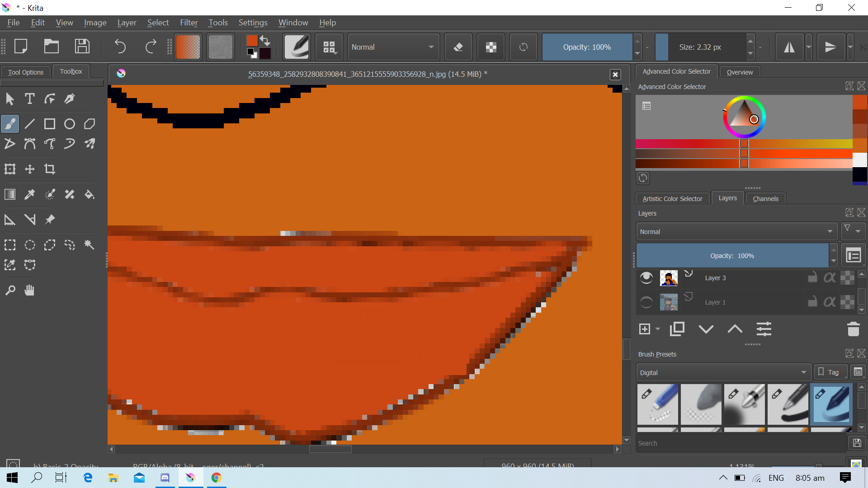Adjust the brush Opacity 100% slider in toolbar
This screenshot has height=488, width=868.
coord(587,47)
